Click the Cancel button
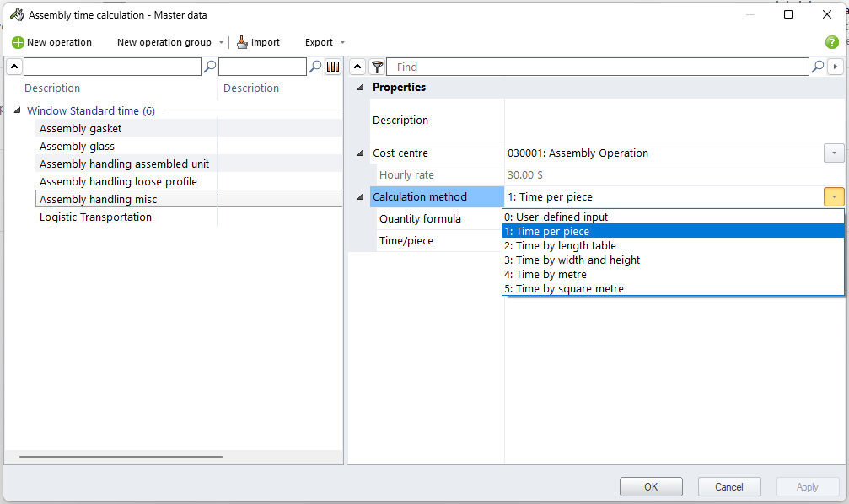Screen dimensions: 849x504 (x=729, y=486)
